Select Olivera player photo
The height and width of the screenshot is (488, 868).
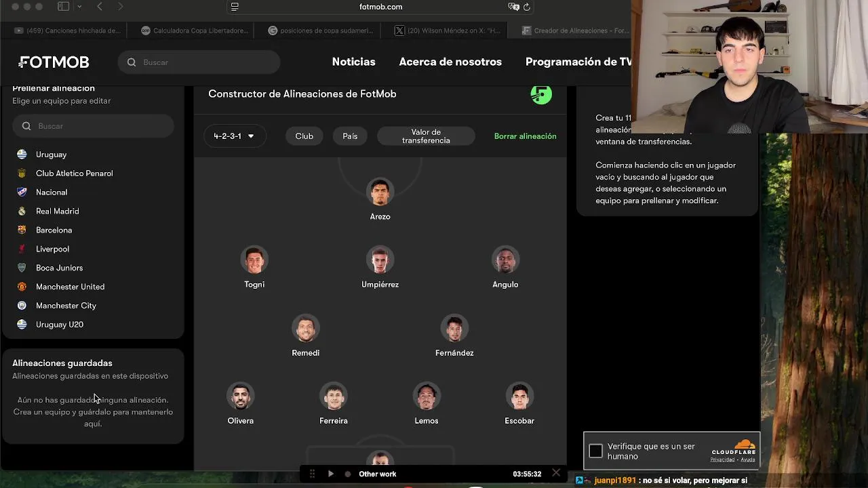pos(241,396)
